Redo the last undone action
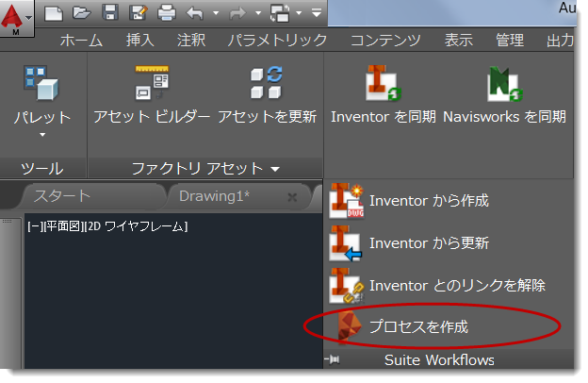The image size is (588, 383). (237, 13)
